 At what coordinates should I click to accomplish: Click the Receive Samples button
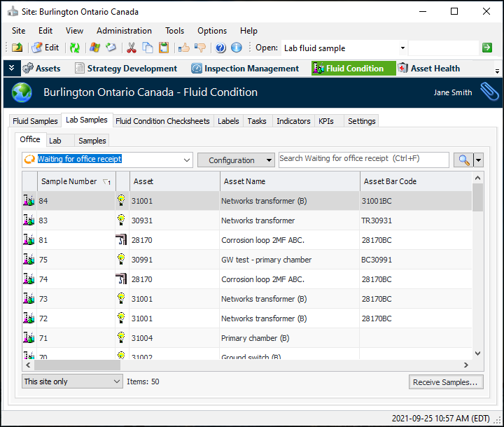[445, 382]
